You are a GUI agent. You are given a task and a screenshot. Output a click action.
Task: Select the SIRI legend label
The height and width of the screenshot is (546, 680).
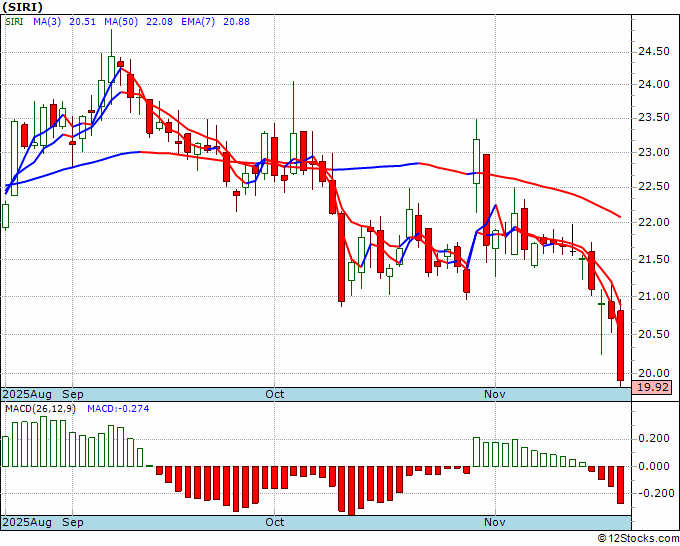pos(14,22)
